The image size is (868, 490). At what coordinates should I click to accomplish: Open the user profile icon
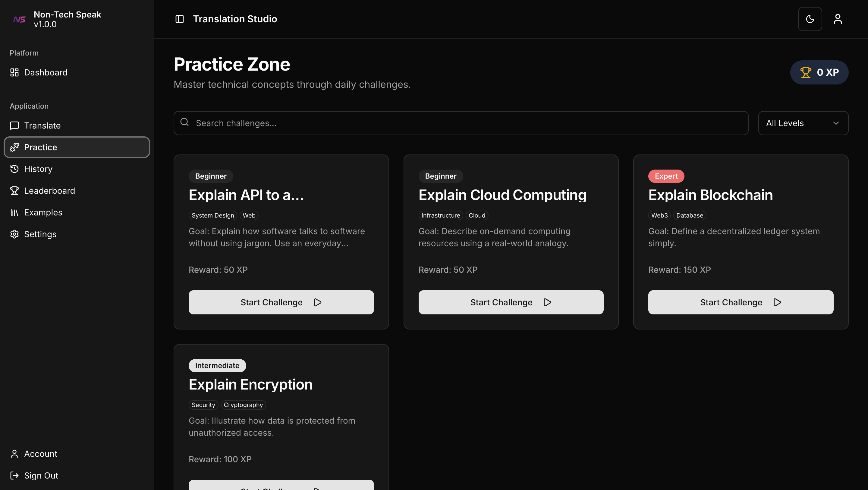[x=838, y=19]
